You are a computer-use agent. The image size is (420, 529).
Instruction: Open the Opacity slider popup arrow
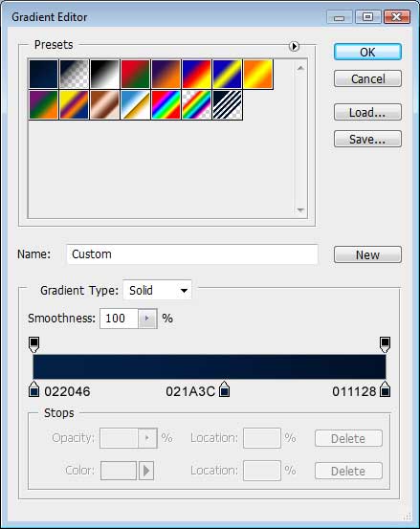pos(147,438)
